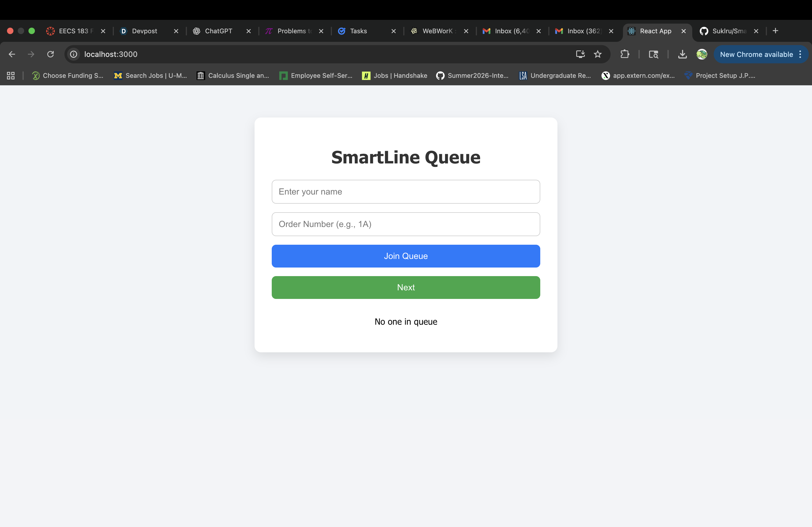View site information icon beside localhost
The height and width of the screenshot is (527, 812).
74,54
